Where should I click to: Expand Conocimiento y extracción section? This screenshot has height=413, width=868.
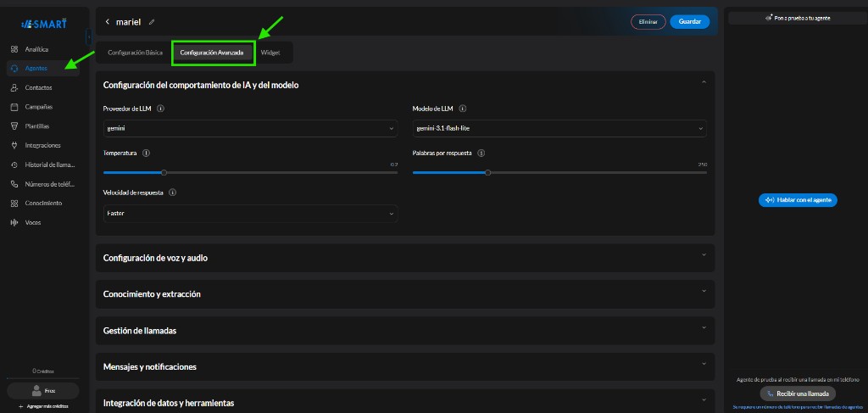704,291
